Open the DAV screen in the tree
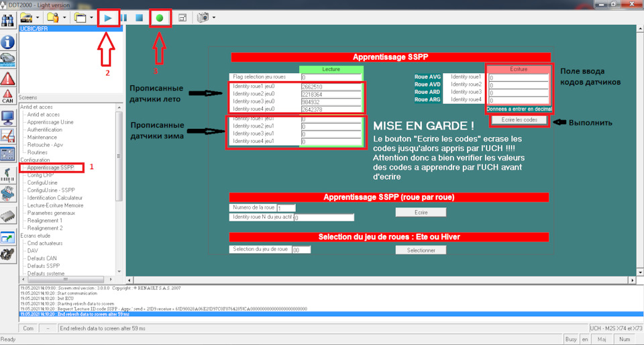 coord(32,250)
